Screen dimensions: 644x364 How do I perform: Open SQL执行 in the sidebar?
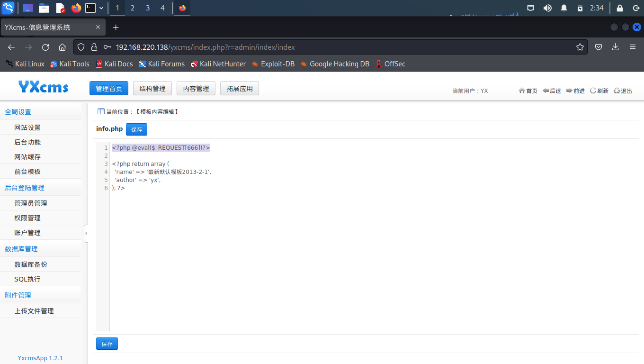[x=40, y=279]
